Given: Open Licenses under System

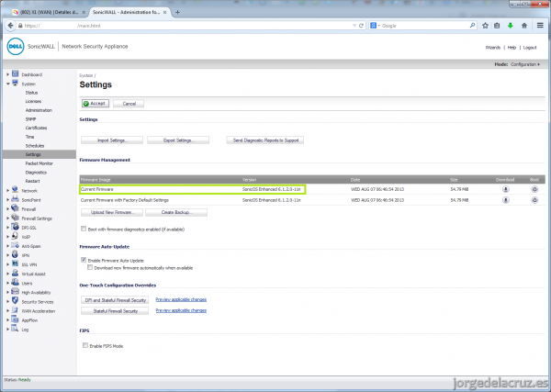Looking at the screenshot, I should (33, 101).
